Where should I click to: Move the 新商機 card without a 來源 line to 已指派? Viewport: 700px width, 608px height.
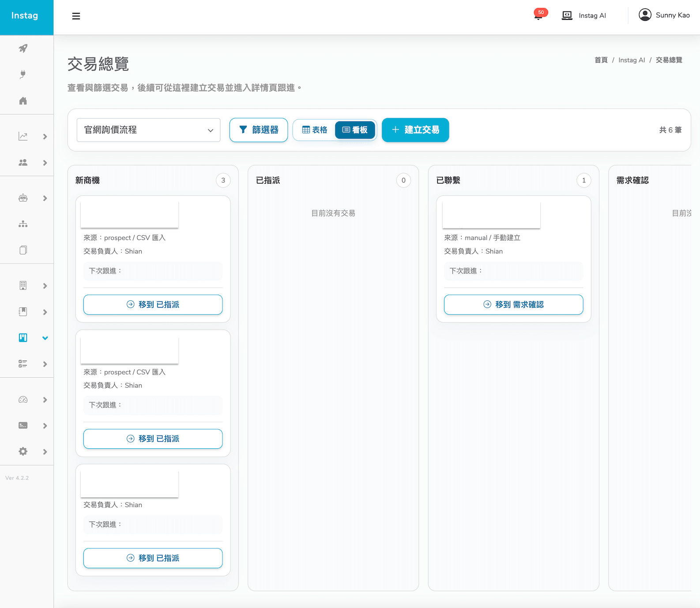(153, 558)
